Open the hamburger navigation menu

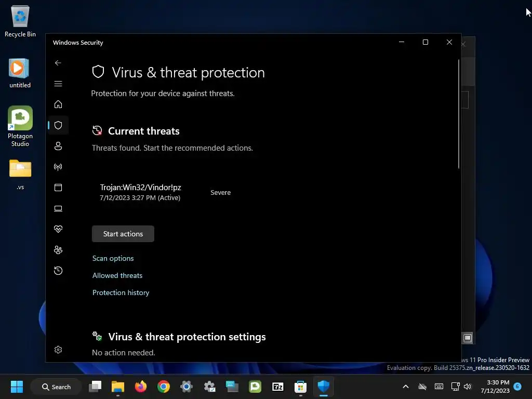click(58, 84)
